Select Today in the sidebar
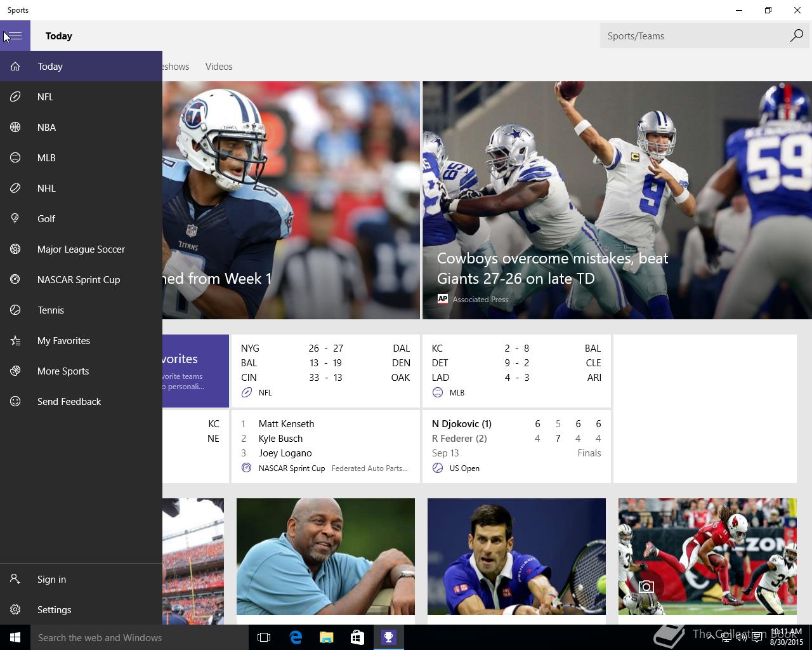This screenshot has width=812, height=650. tap(81, 66)
